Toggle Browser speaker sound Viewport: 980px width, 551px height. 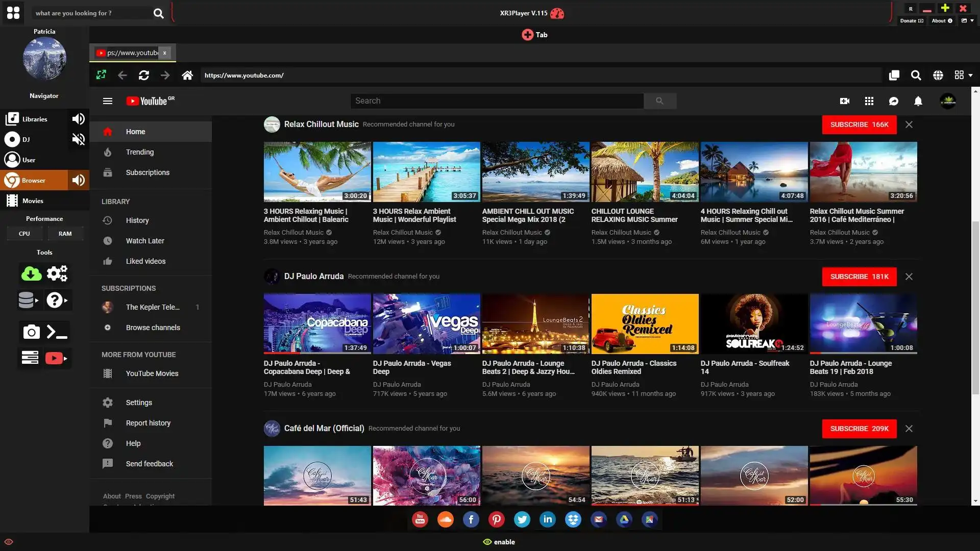pyautogui.click(x=79, y=180)
